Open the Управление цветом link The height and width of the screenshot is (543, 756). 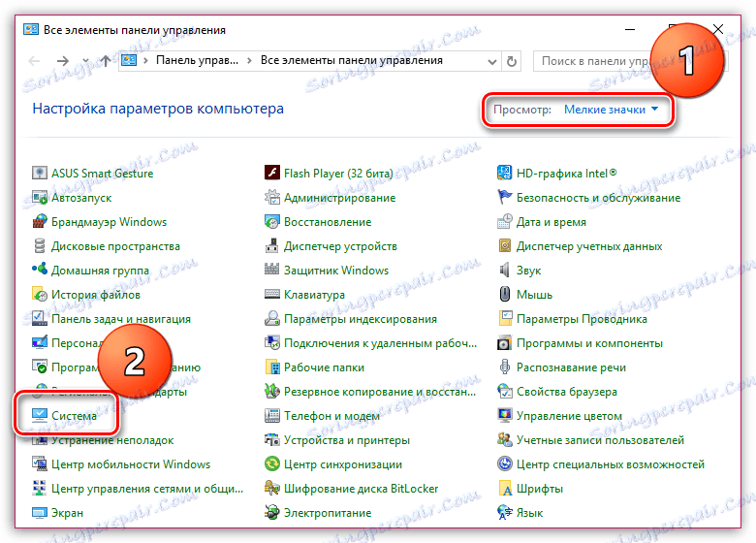point(569,415)
